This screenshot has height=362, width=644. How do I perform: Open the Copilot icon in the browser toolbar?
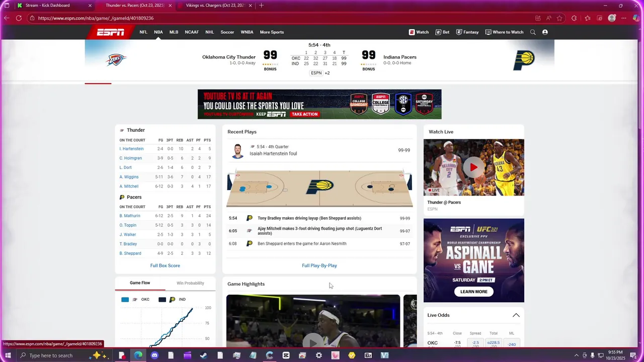point(636,18)
